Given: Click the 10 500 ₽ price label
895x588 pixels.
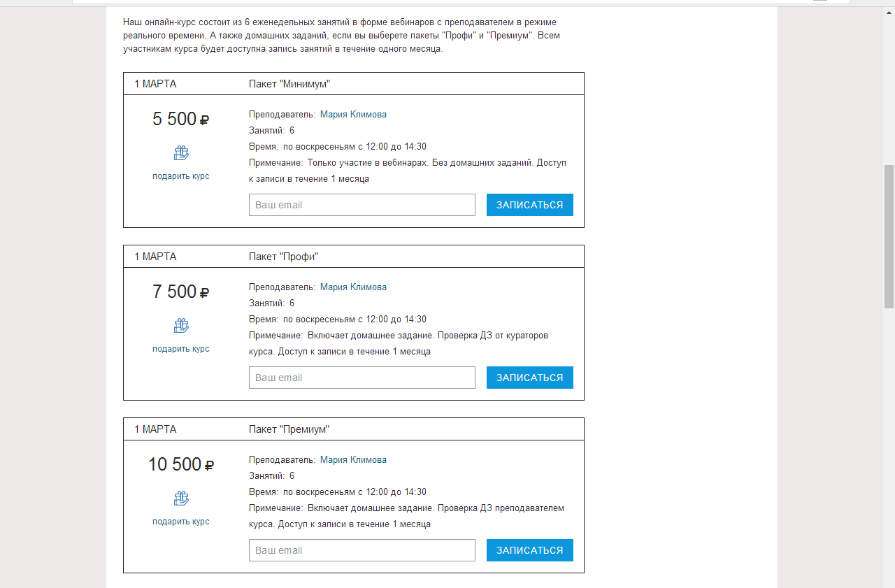Looking at the screenshot, I should tap(181, 465).
